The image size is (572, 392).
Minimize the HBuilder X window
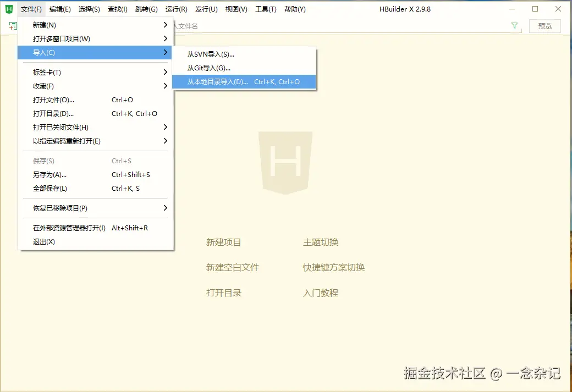click(x=512, y=9)
